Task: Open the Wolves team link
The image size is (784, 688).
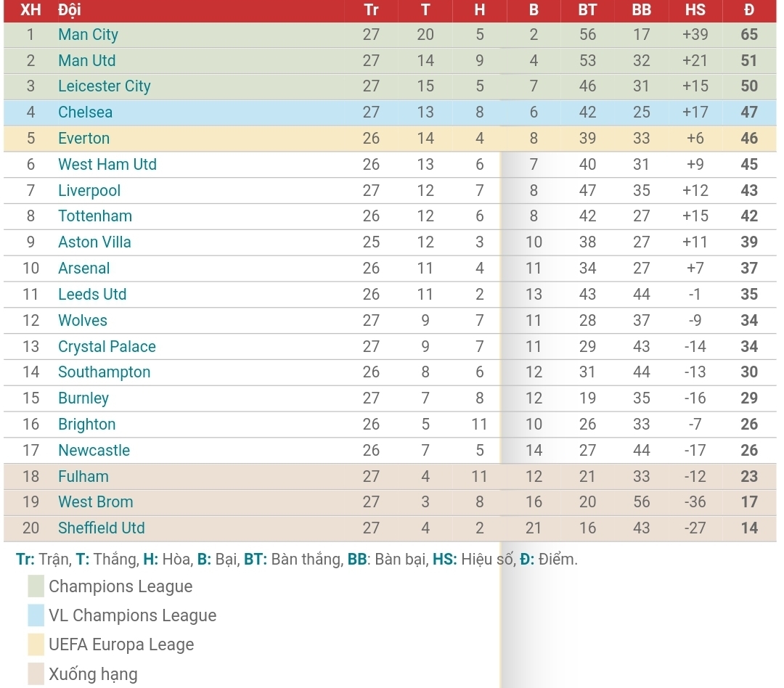Action: point(82,321)
